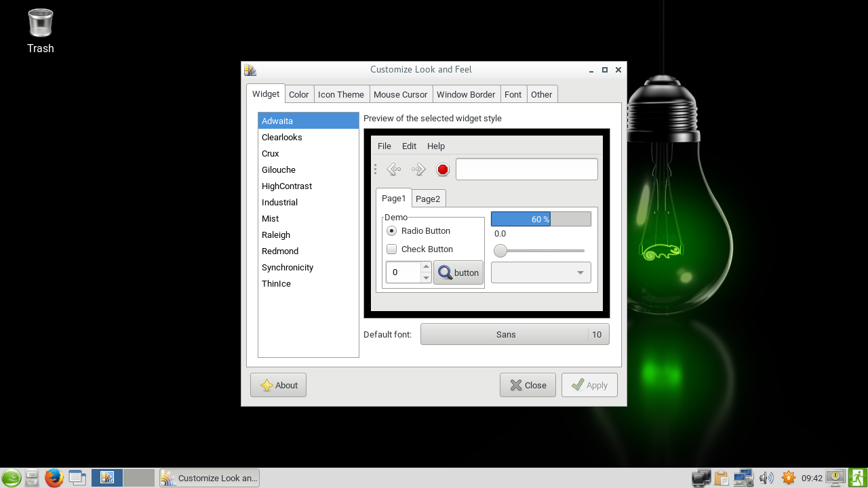The width and height of the screenshot is (868, 488).
Task: Open the clipboard manager tray icon
Action: 721,478
